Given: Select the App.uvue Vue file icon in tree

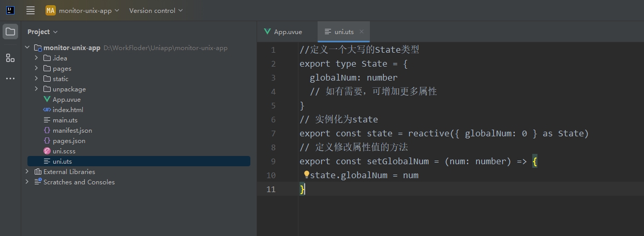Looking at the screenshot, I should coord(47,99).
